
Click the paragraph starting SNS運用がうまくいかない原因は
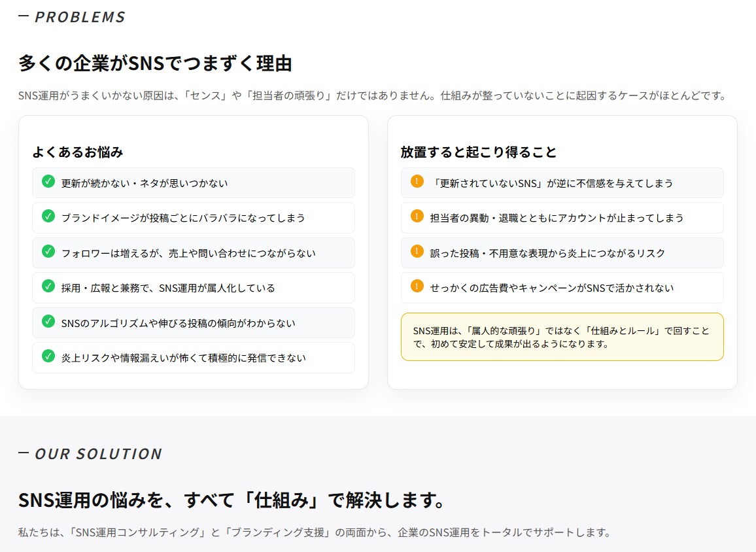click(373, 95)
